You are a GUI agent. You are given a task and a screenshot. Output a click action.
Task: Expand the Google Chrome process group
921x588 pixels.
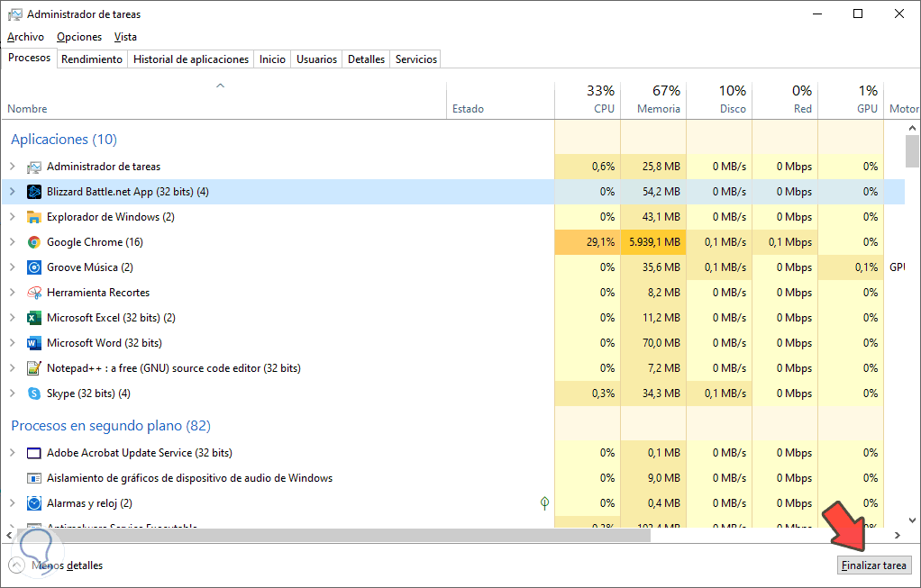[13, 241]
